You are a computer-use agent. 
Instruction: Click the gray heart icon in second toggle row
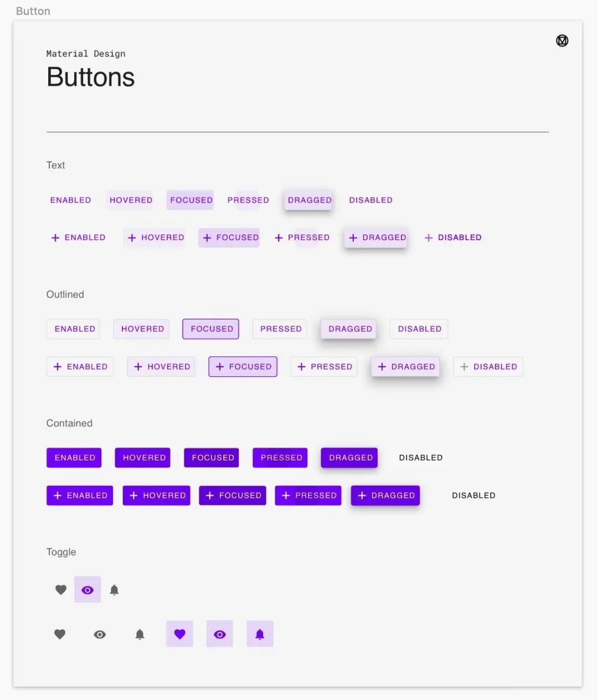coord(60,634)
